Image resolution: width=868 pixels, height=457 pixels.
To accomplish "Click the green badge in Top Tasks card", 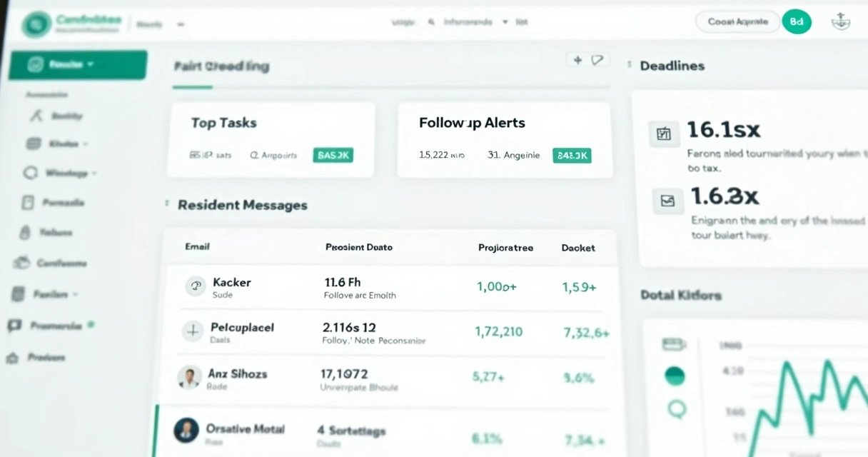I will pos(333,155).
